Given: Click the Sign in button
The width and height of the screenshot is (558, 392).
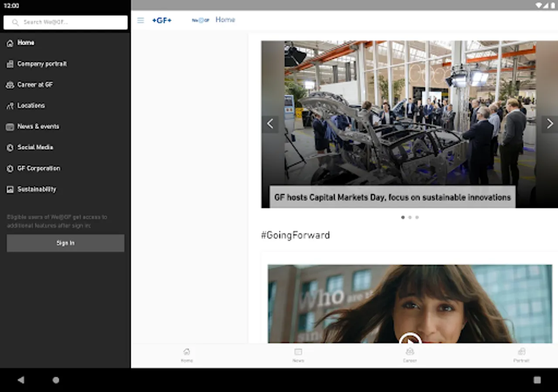Looking at the screenshot, I should tap(65, 243).
